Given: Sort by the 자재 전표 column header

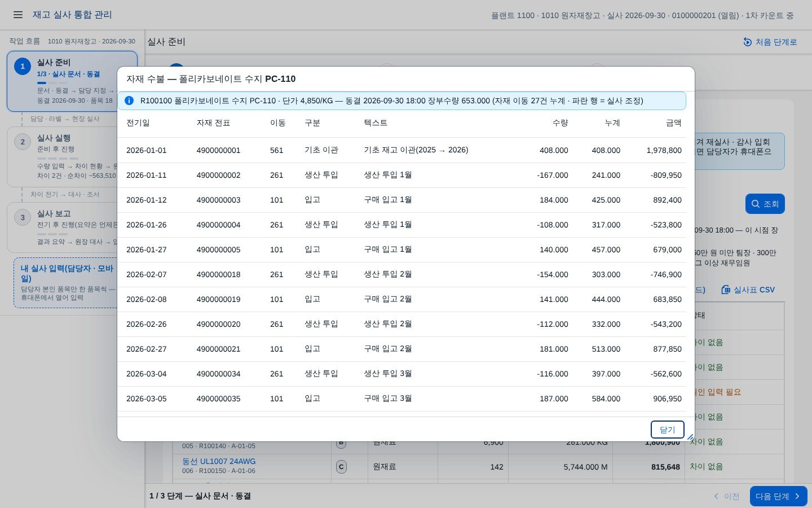Looking at the screenshot, I should [213, 123].
